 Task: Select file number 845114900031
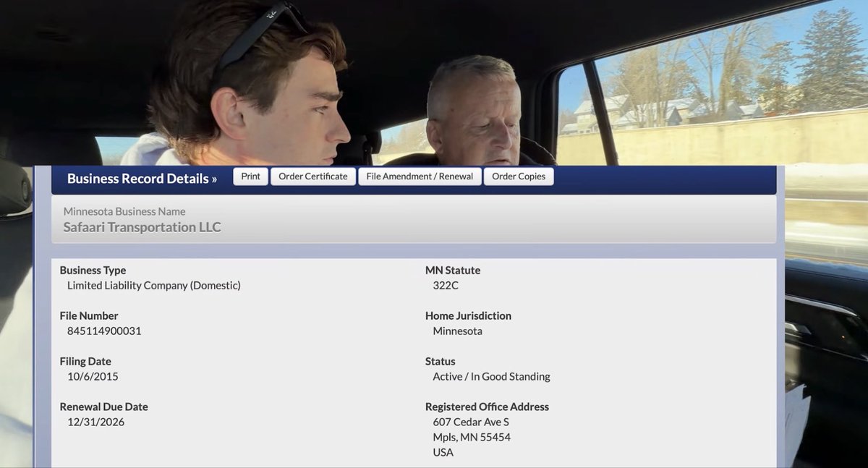tap(104, 331)
